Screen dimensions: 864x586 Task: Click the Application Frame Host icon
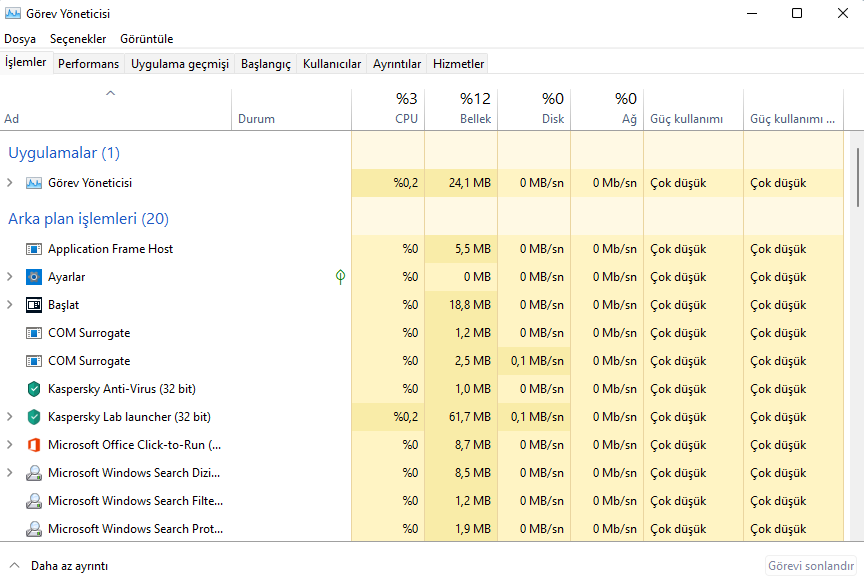click(x=34, y=249)
